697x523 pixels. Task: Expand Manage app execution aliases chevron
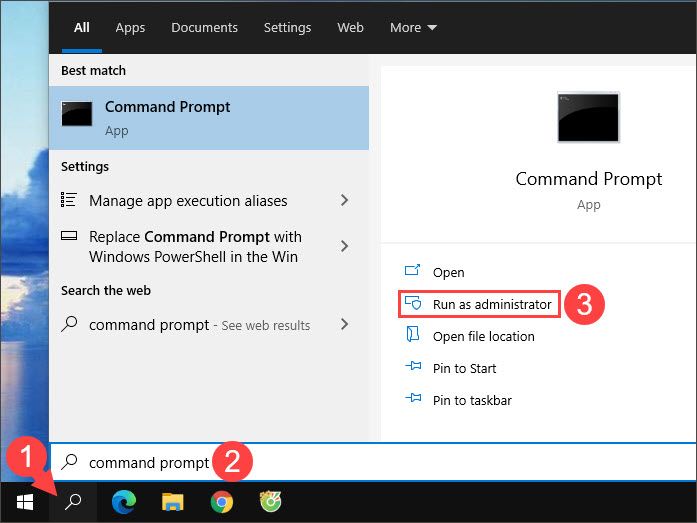point(344,200)
